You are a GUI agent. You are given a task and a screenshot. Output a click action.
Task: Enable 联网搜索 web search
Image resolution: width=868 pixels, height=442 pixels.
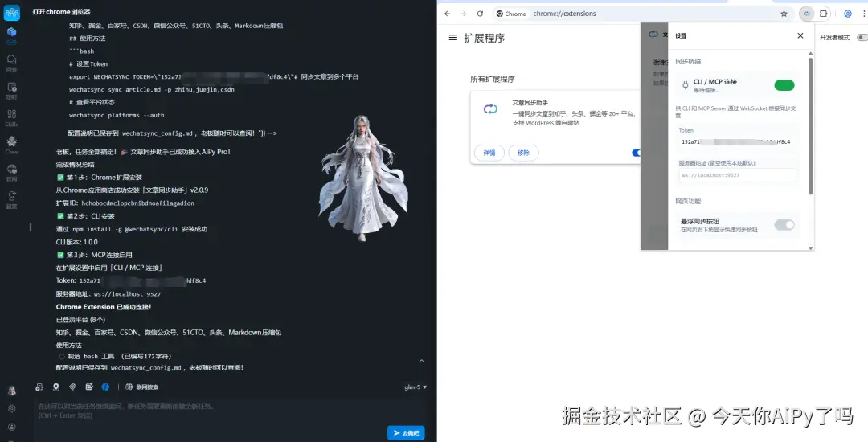pyautogui.click(x=142, y=387)
